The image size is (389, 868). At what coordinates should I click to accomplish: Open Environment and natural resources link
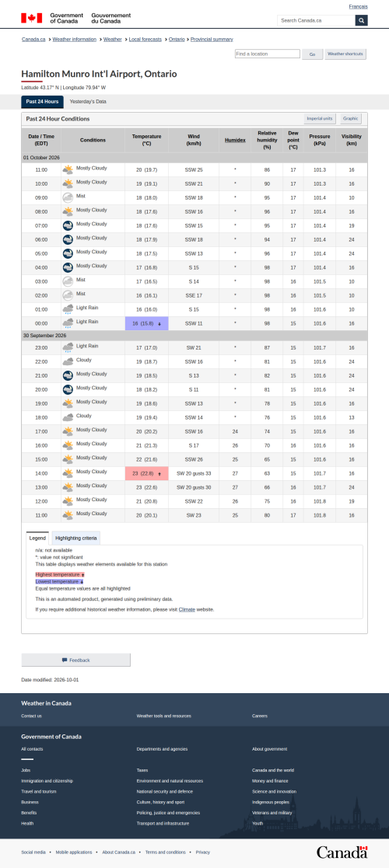170,781
